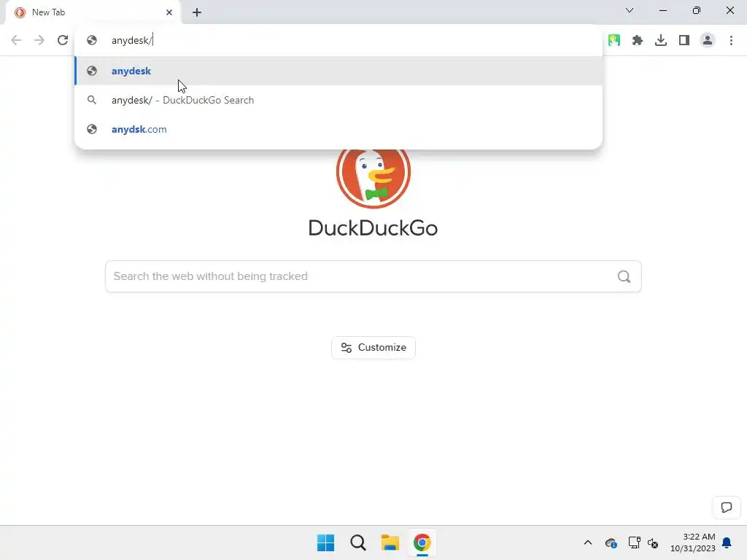Open the clock showing 3:22 AM
The width and height of the screenshot is (747, 560).
[693, 542]
